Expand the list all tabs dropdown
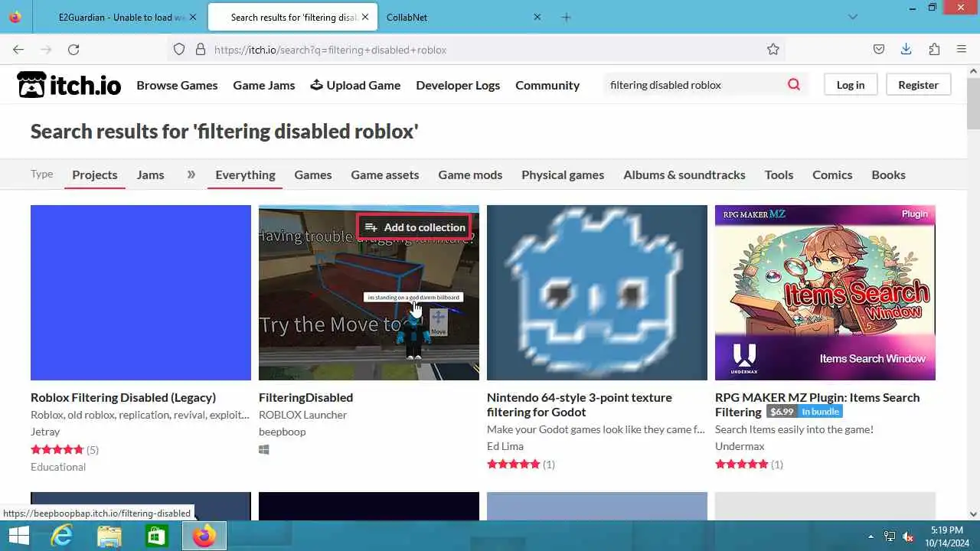 point(854,17)
